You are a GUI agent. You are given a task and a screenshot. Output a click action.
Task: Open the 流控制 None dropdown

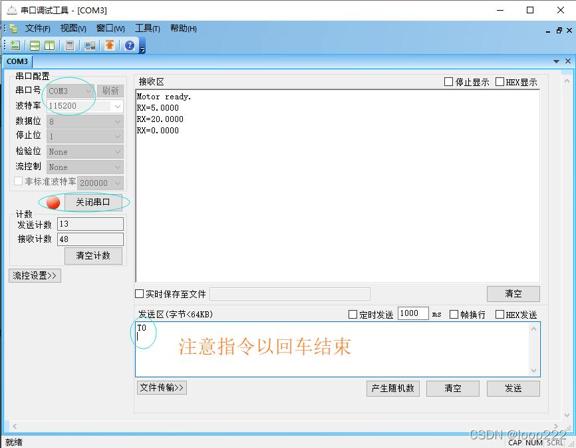pos(85,167)
